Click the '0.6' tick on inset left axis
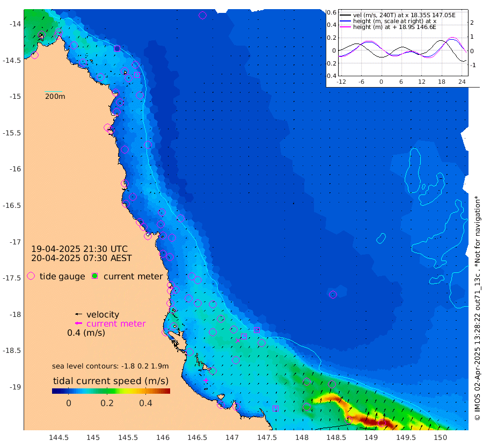483x448 pixels. coord(332,12)
